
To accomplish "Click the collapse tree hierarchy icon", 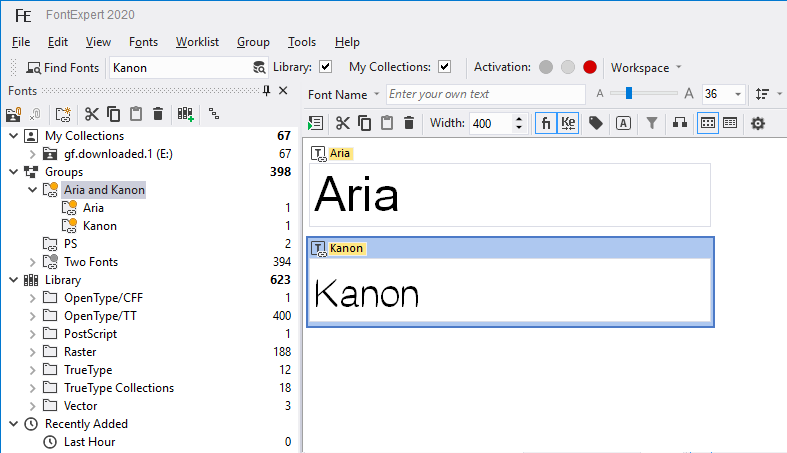I will coord(214,114).
